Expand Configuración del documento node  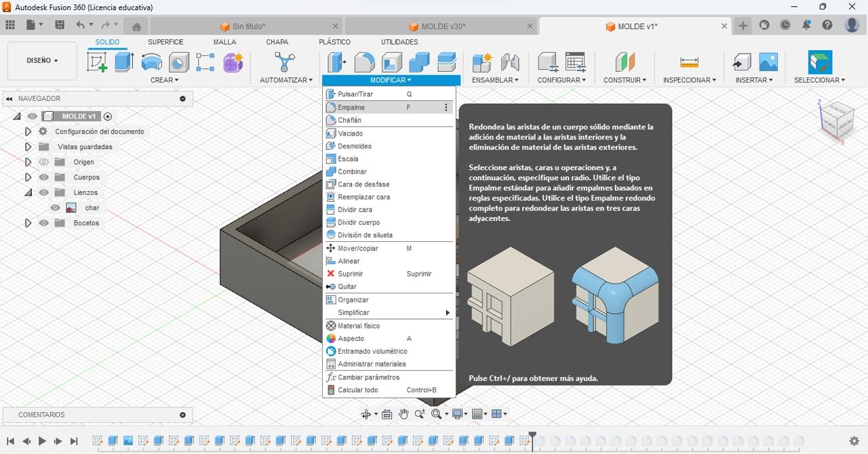28,131
